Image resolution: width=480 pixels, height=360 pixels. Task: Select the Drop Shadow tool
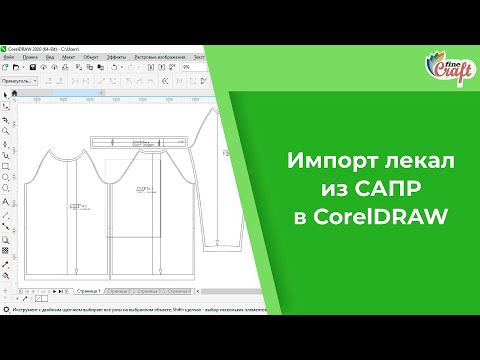pyautogui.click(x=6, y=240)
